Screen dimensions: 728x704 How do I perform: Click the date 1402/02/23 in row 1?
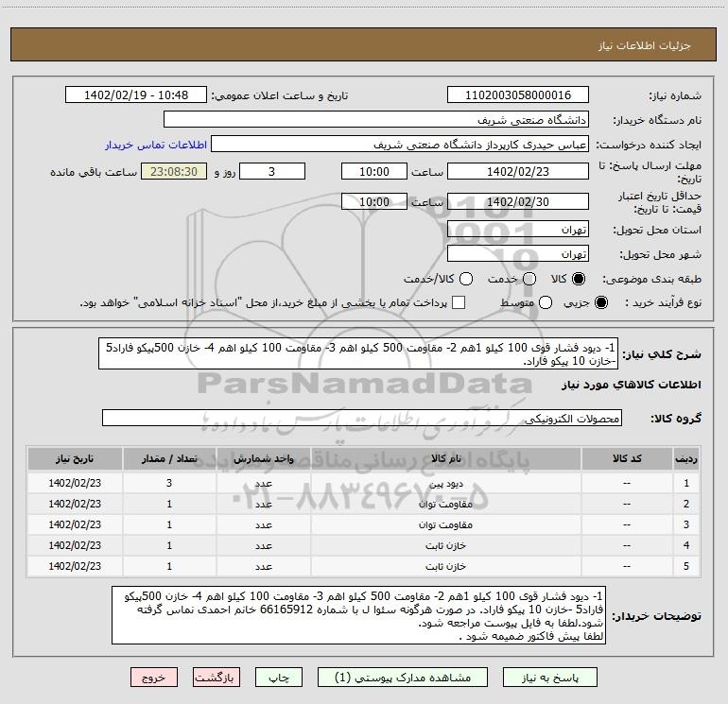pyautogui.click(x=75, y=483)
